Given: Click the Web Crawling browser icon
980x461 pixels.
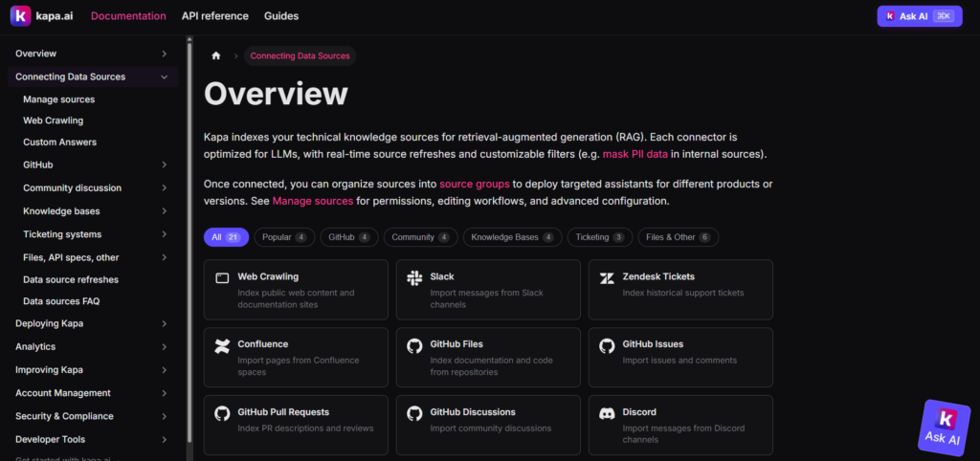Looking at the screenshot, I should [222, 277].
